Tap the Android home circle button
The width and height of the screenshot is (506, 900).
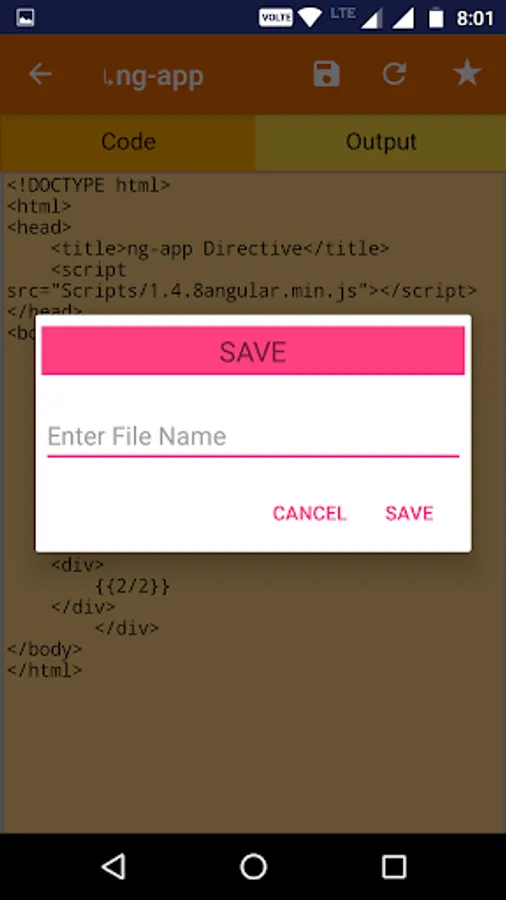pos(253,866)
